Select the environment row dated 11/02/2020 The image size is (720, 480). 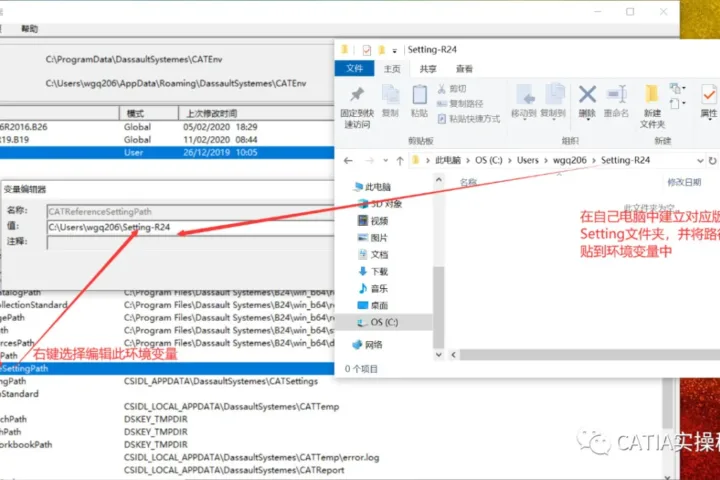167,140
